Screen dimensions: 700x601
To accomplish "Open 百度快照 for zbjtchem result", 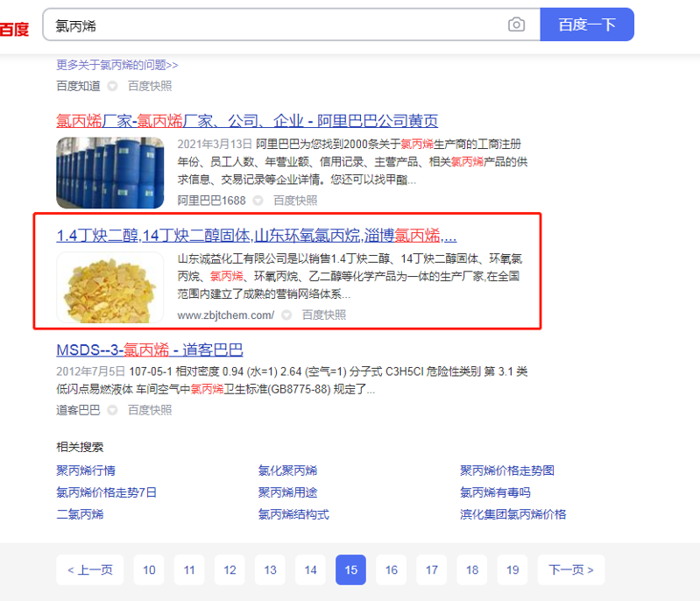I will (x=323, y=315).
